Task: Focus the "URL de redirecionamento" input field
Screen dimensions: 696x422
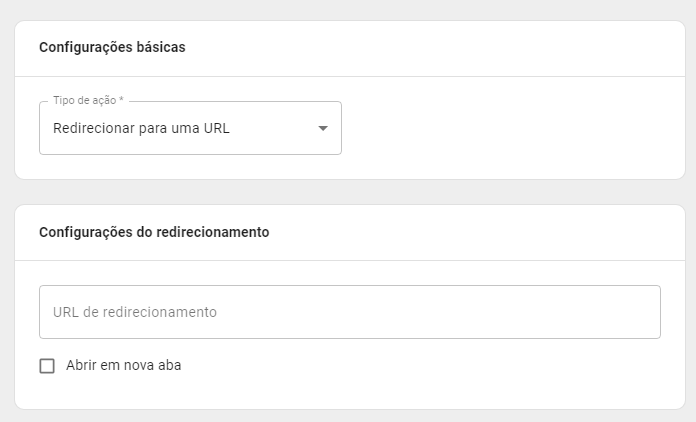Action: coord(349,312)
